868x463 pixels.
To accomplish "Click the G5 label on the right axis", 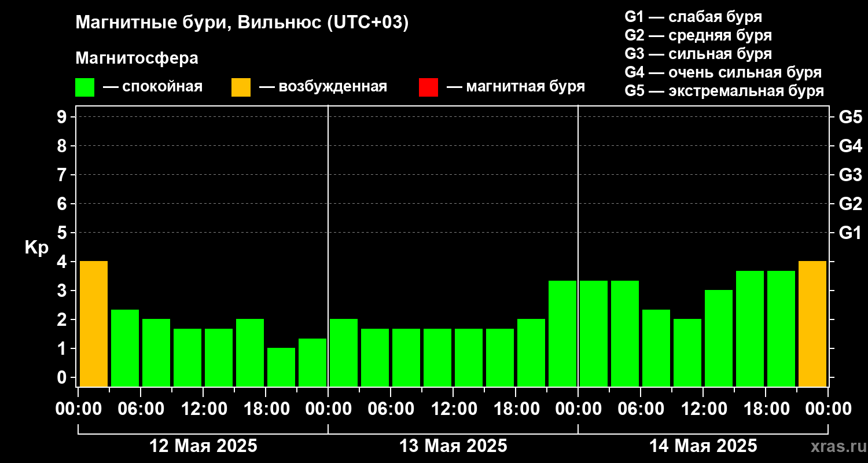I will (851, 117).
